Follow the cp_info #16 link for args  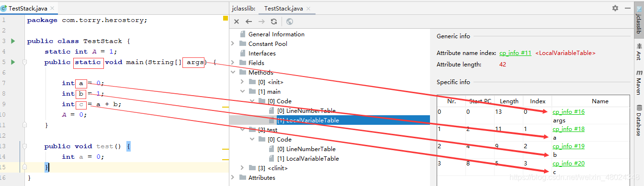coord(569,112)
